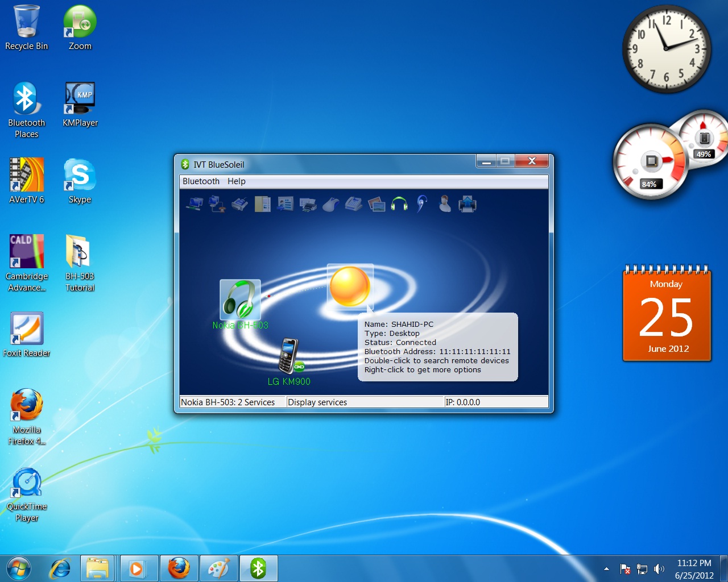Switch to Paint on the taskbar
The image size is (728, 582).
[x=218, y=568]
